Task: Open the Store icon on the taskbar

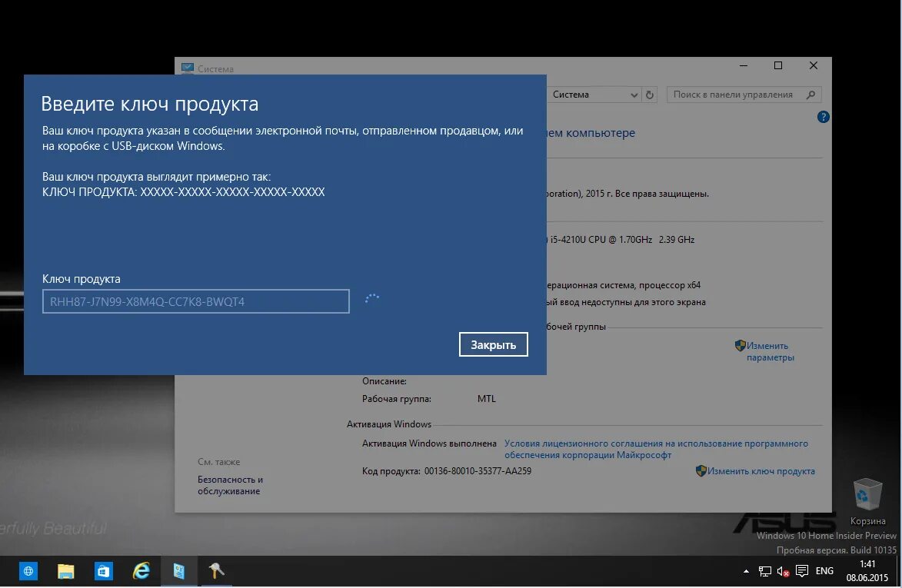Action: (x=104, y=571)
